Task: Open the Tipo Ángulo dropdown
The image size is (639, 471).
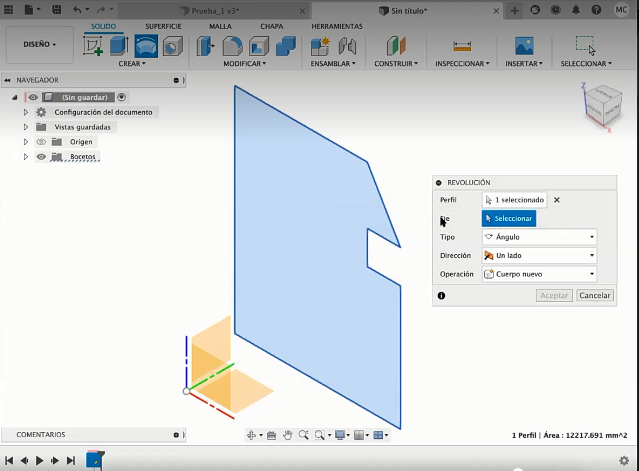Action: pos(539,237)
